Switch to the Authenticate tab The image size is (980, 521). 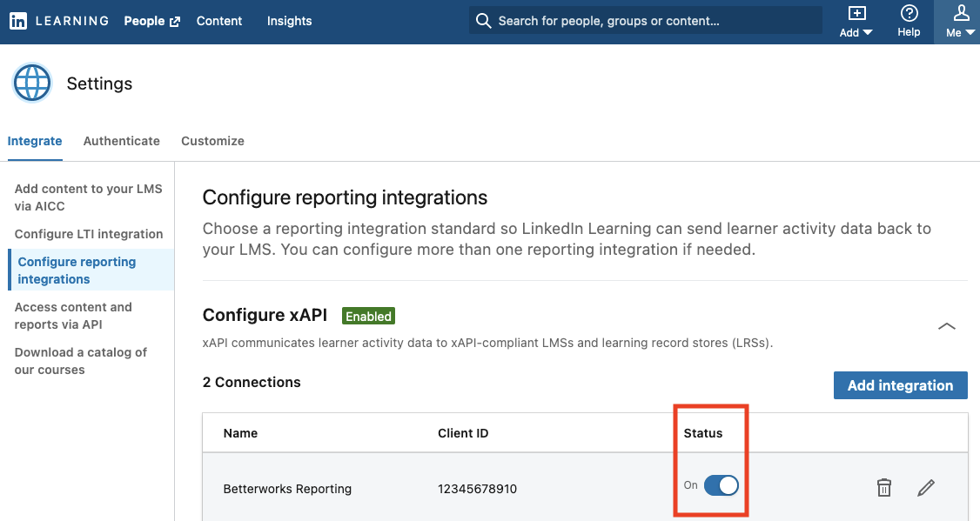click(121, 141)
